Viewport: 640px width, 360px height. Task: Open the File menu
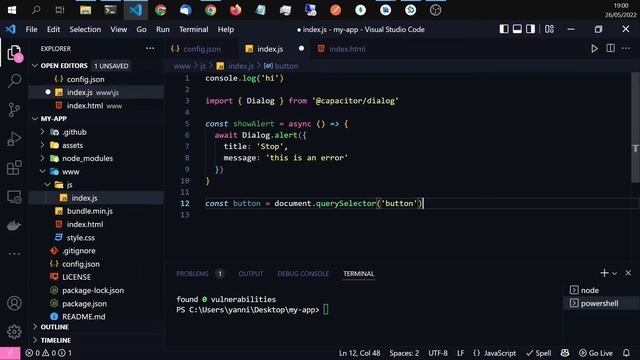point(31,29)
